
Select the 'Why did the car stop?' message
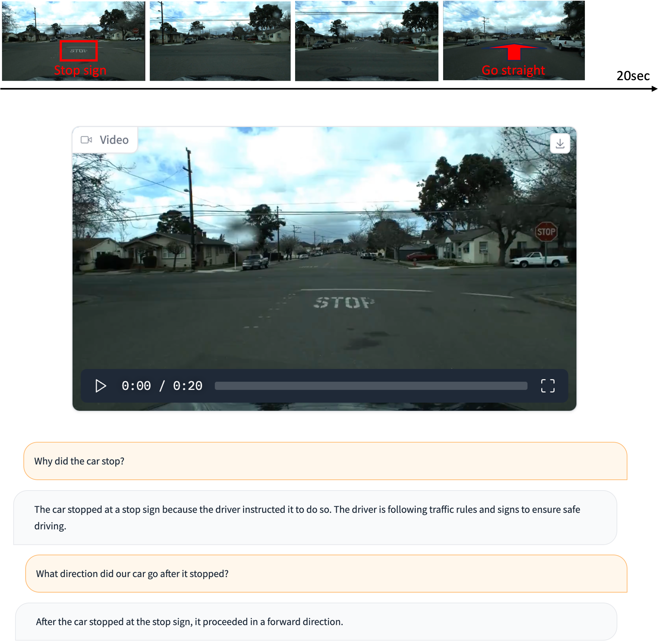[x=325, y=461]
